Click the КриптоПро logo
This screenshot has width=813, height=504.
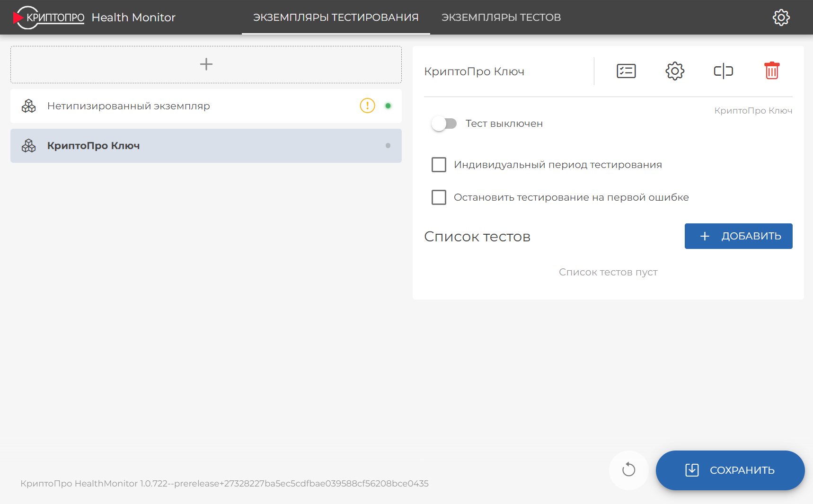click(x=49, y=18)
